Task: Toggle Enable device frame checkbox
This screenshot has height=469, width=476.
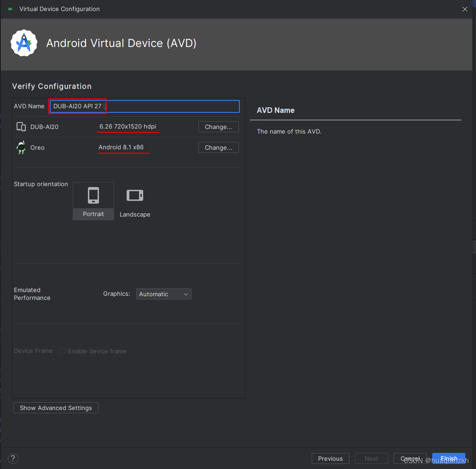Action: (x=62, y=351)
